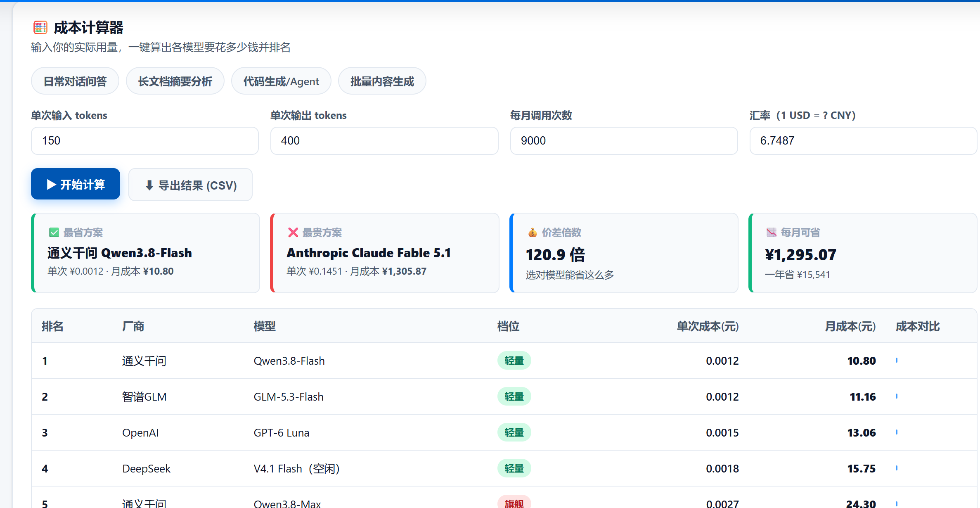Export results via 导出结果 (CSV)
The height and width of the screenshot is (508, 980).
190,185
